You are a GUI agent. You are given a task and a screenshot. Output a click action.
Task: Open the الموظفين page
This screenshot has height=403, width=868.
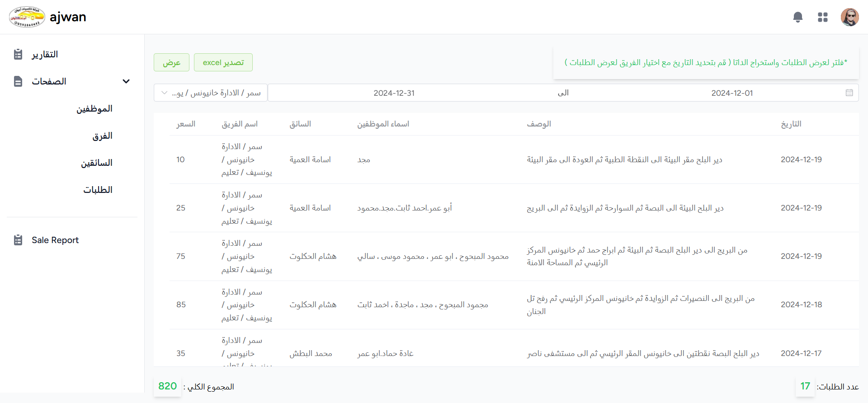94,109
